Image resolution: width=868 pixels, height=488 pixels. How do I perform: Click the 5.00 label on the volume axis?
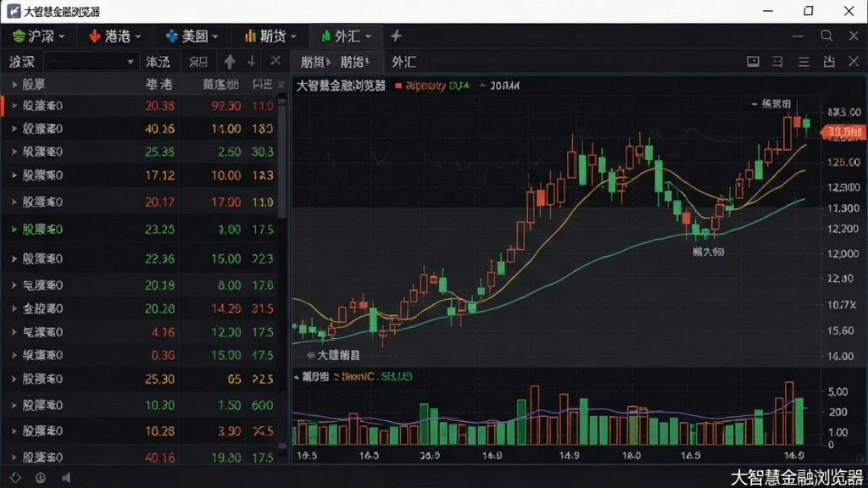(837, 391)
